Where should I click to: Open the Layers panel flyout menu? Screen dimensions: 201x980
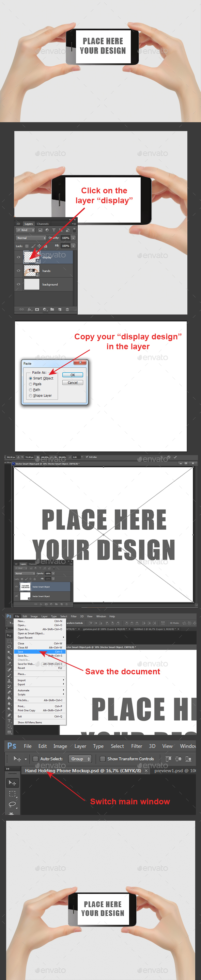75,224
